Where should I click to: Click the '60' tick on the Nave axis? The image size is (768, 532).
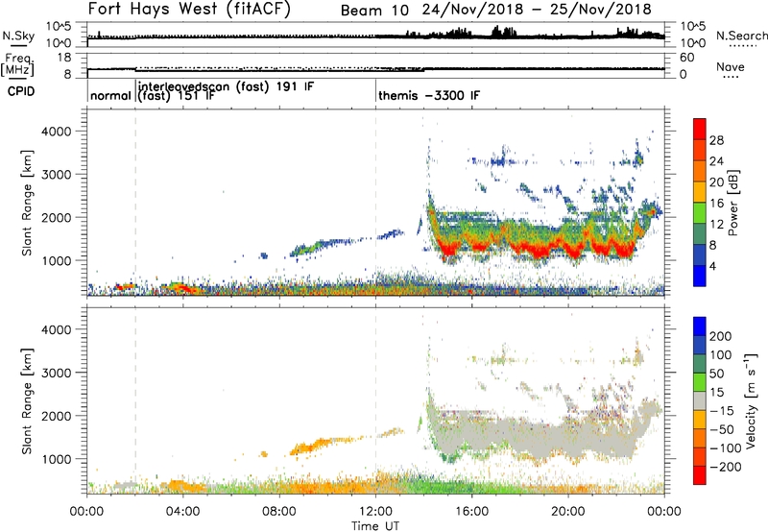(686, 58)
